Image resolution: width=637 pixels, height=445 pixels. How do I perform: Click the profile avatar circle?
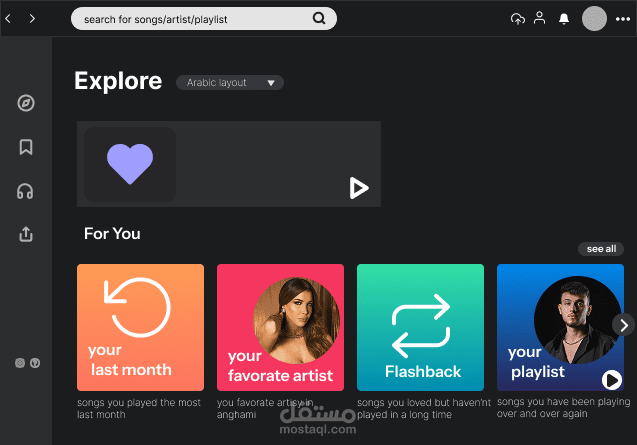pyautogui.click(x=594, y=18)
